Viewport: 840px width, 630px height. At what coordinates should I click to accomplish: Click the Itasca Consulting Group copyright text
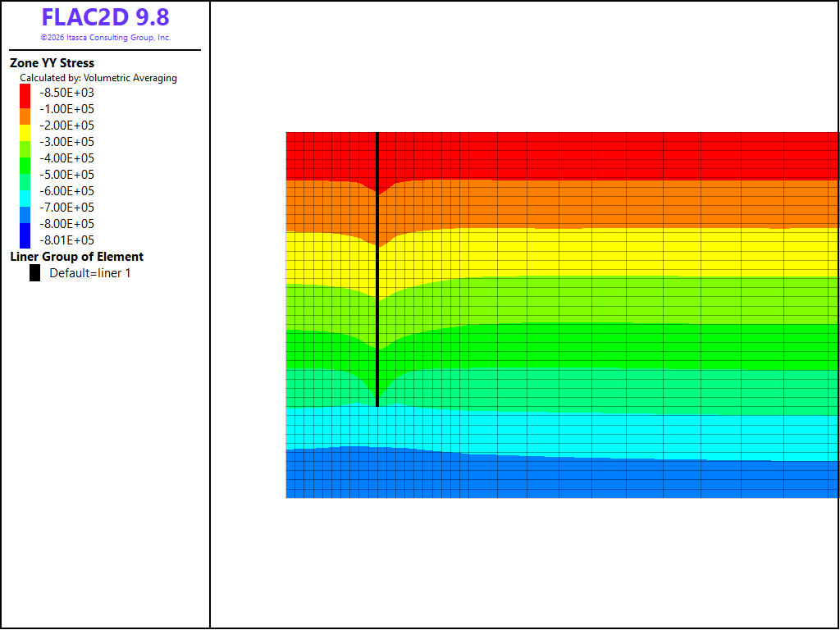[106, 38]
